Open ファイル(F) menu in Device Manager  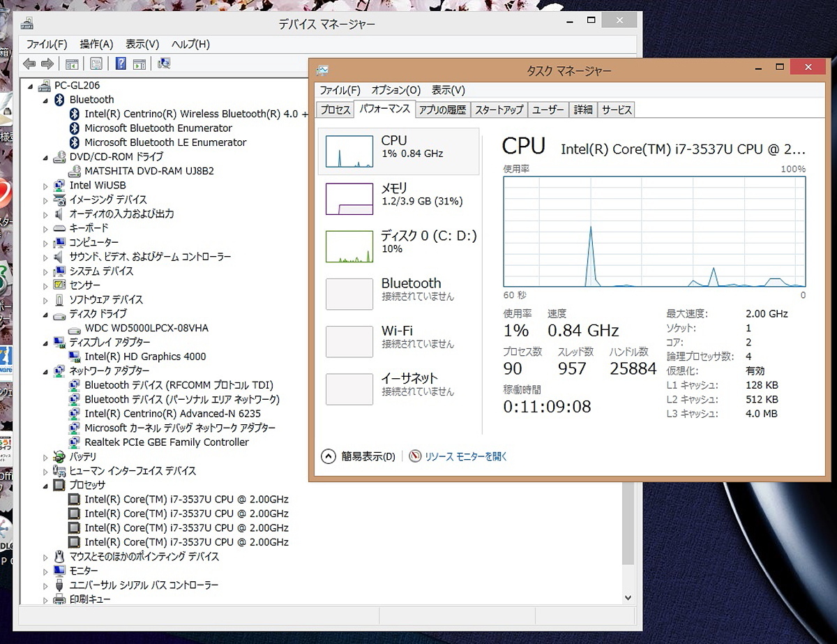(x=46, y=44)
